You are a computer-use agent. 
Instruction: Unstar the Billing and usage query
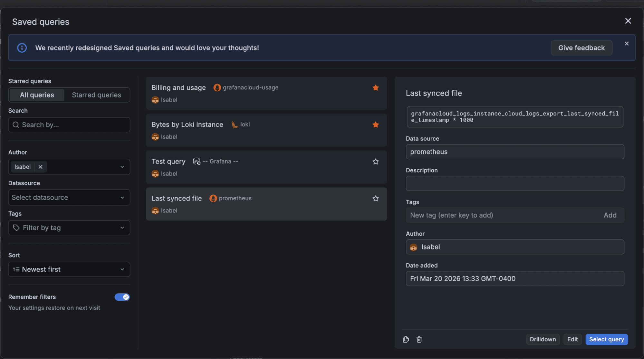(375, 87)
